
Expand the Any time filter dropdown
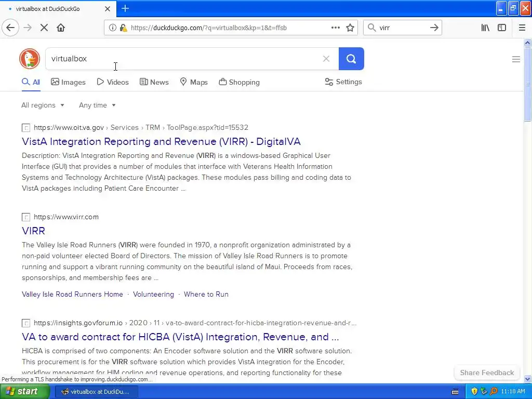click(97, 105)
